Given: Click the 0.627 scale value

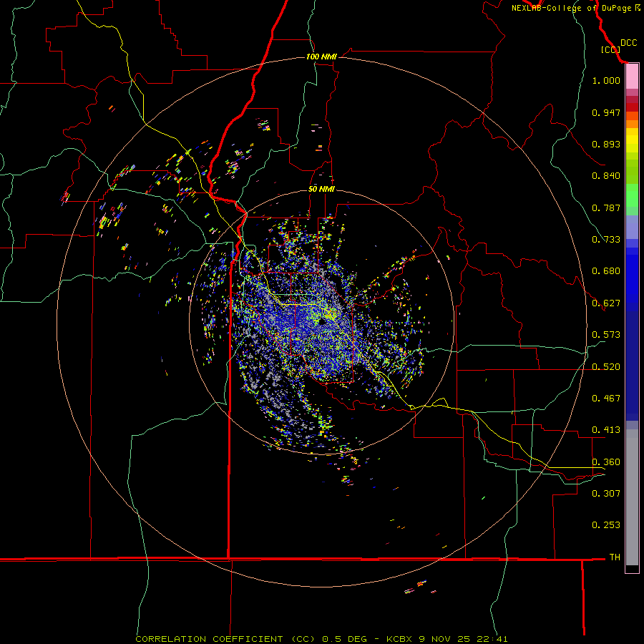Looking at the screenshot, I should pos(606,303).
